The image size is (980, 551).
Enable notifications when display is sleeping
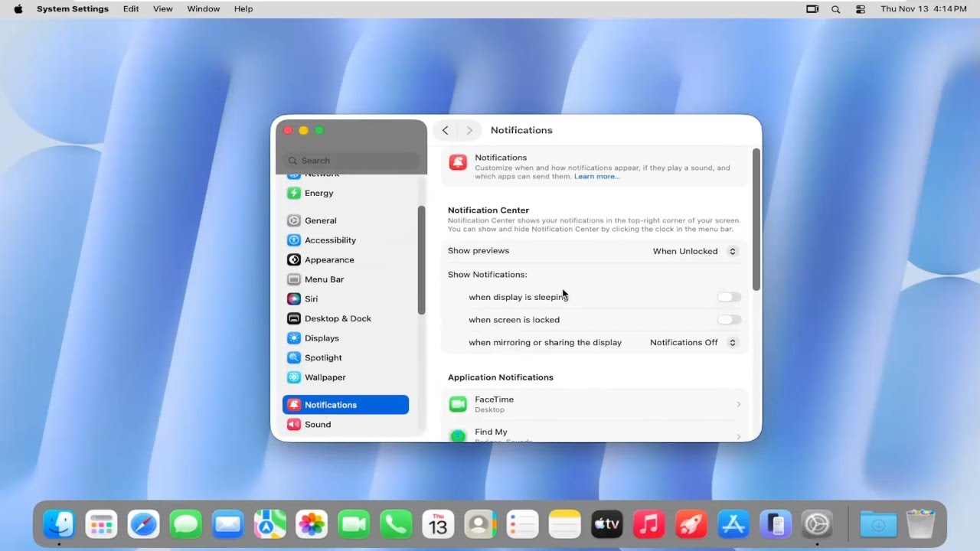[729, 297]
